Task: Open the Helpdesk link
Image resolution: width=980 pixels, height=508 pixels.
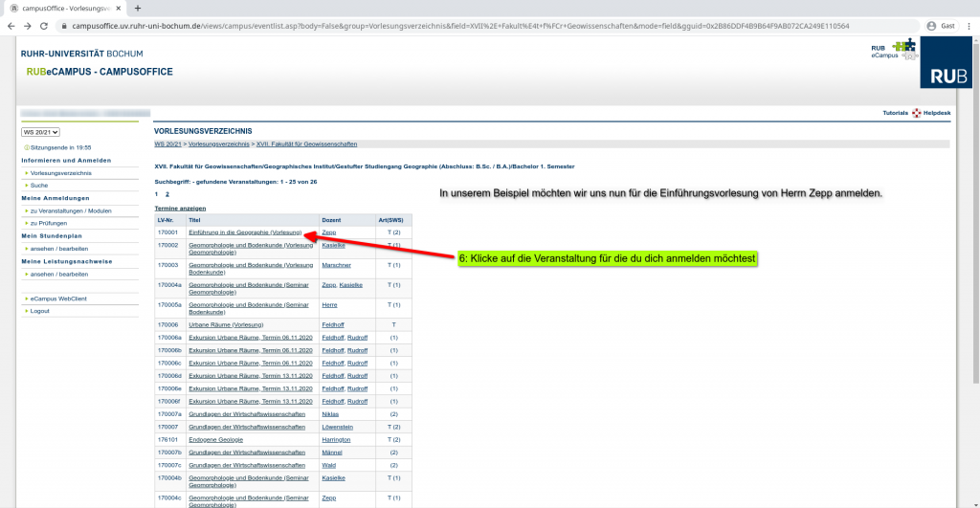Action: pos(936,113)
